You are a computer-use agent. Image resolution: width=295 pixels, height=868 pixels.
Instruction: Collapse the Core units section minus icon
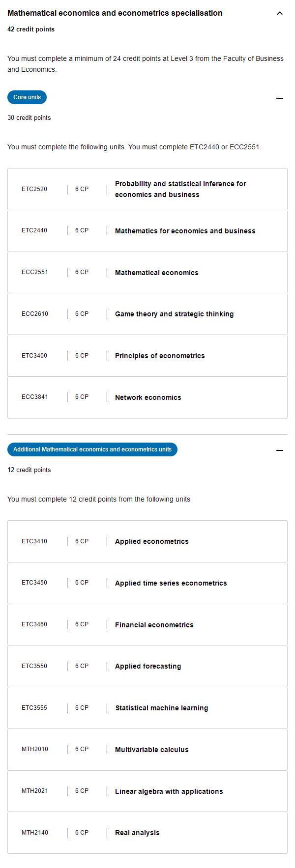tap(280, 98)
